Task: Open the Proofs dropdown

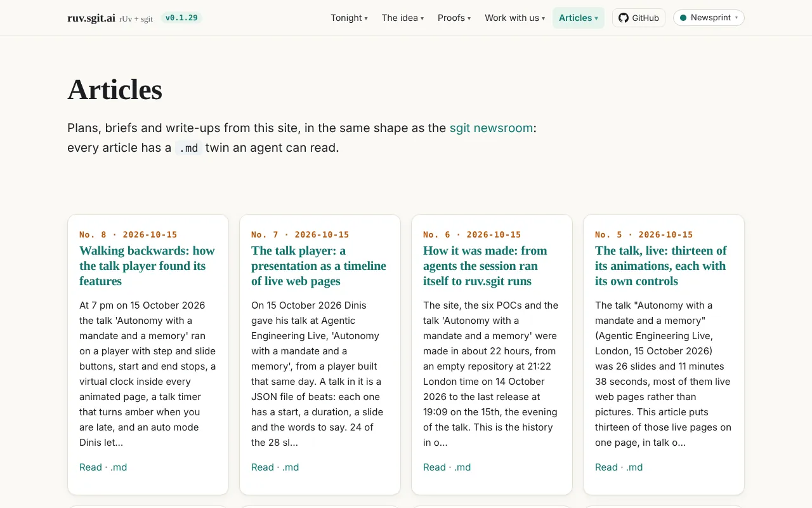Action: pyautogui.click(x=454, y=18)
